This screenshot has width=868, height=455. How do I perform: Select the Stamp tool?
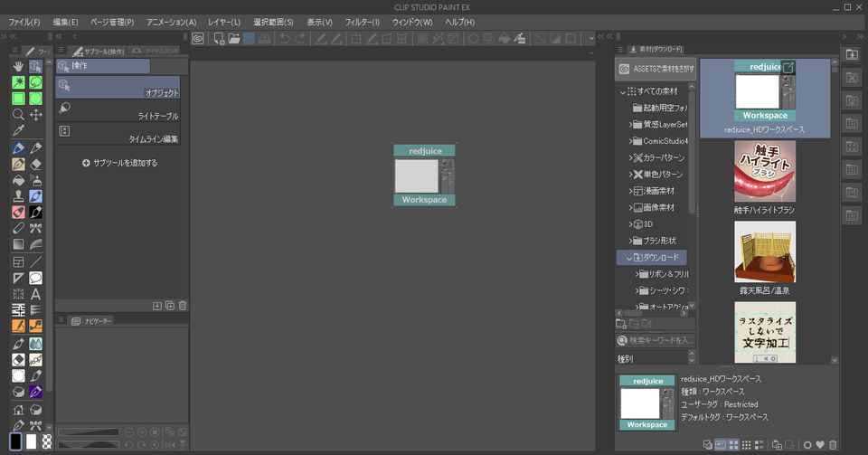tap(18, 196)
